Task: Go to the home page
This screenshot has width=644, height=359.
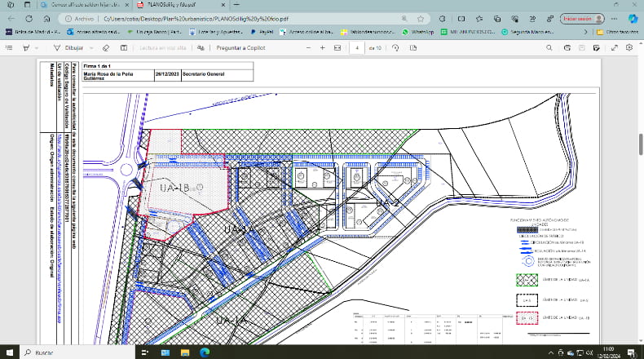Action: point(46,19)
